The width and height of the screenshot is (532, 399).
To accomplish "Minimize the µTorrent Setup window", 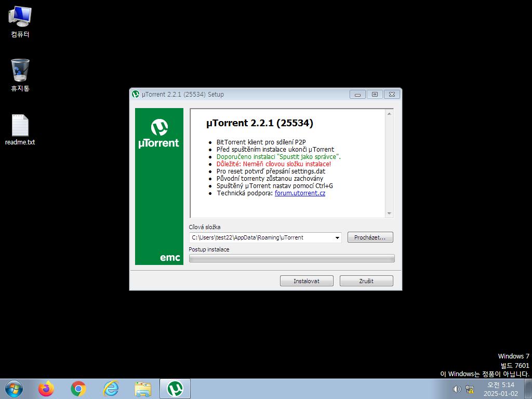I will pos(357,95).
